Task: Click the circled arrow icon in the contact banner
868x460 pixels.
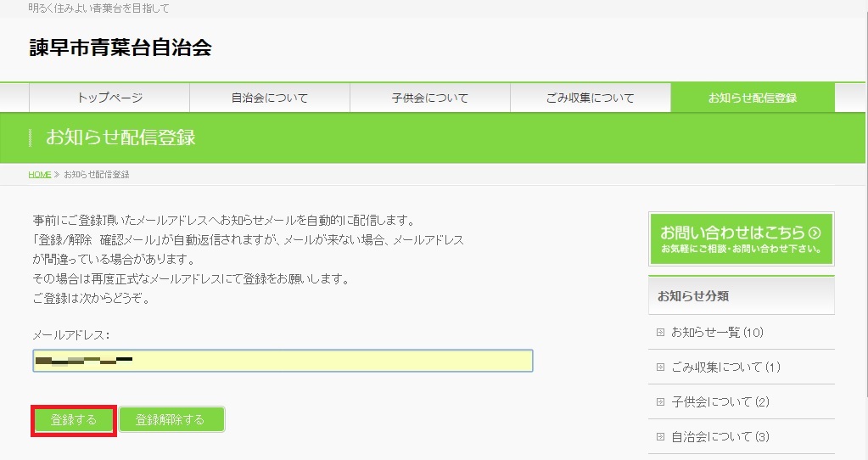Action: click(x=815, y=233)
